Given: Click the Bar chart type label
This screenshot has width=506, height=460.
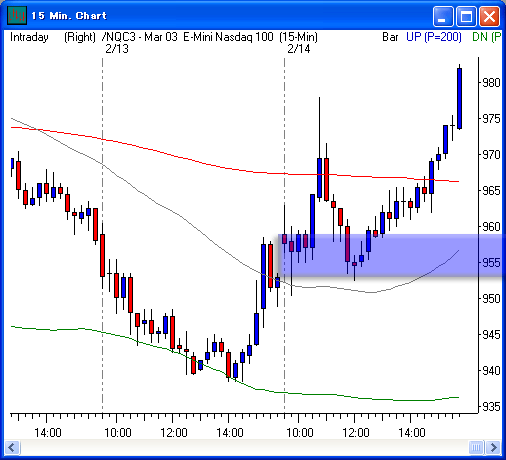Looking at the screenshot, I should (390, 37).
